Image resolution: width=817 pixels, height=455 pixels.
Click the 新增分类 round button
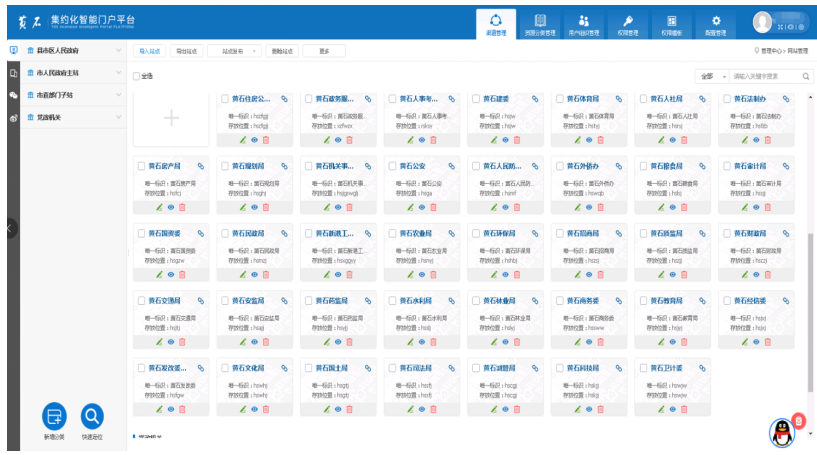55,416
